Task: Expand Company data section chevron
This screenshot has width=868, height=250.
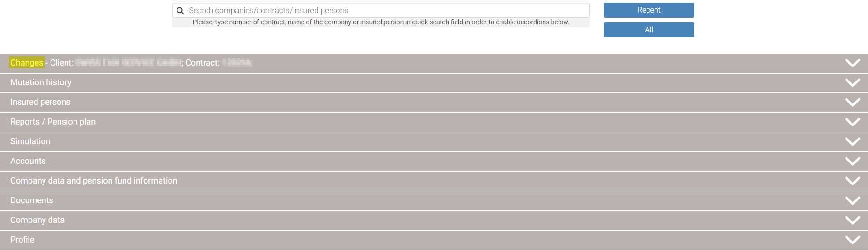Action: [x=852, y=220]
